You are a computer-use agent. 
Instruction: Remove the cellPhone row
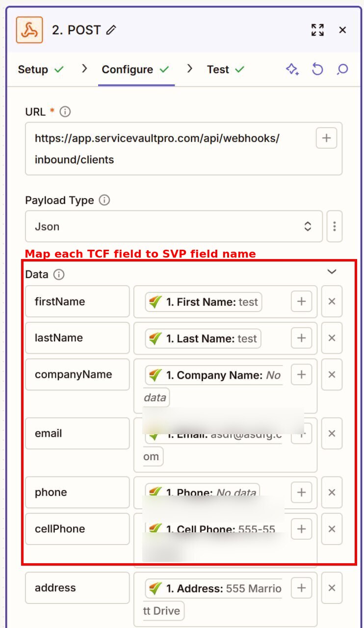tap(332, 528)
